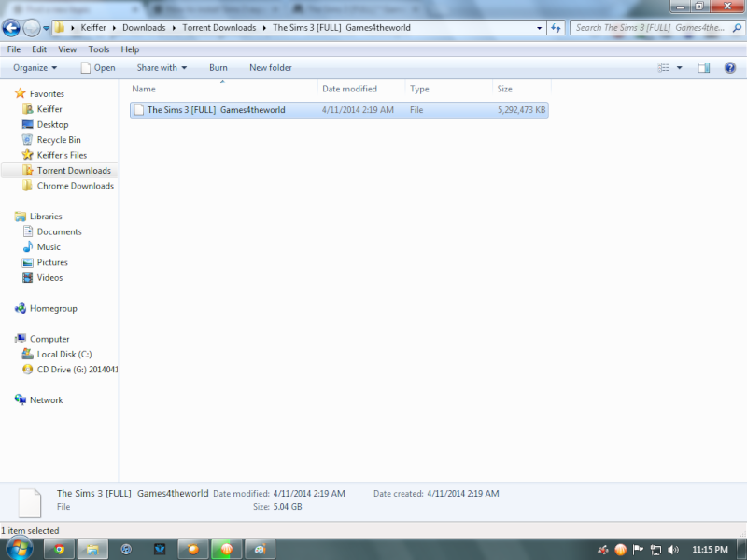Click the file icon in the list row
This screenshot has width=747, height=560.
click(138, 110)
